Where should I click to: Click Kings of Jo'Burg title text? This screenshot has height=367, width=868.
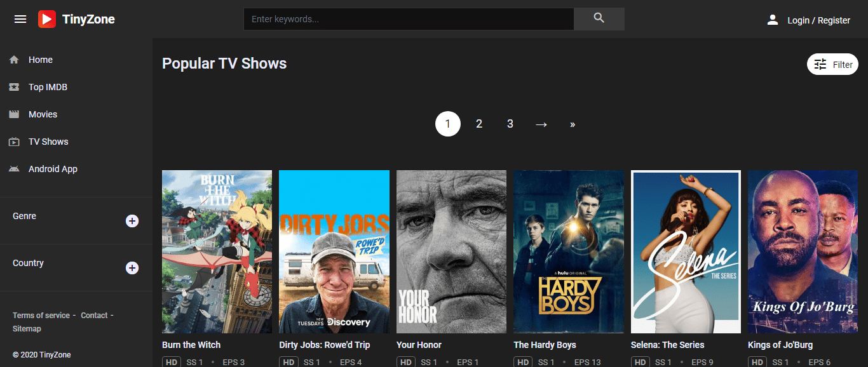click(x=780, y=345)
